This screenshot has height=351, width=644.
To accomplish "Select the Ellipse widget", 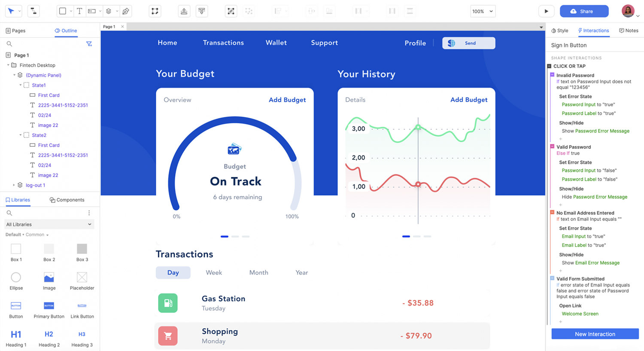I will pyautogui.click(x=16, y=281).
